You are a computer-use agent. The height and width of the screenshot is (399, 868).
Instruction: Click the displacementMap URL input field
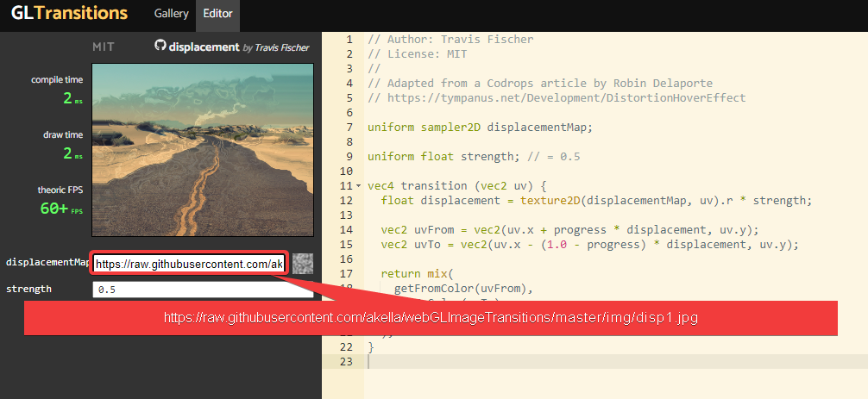189,265
